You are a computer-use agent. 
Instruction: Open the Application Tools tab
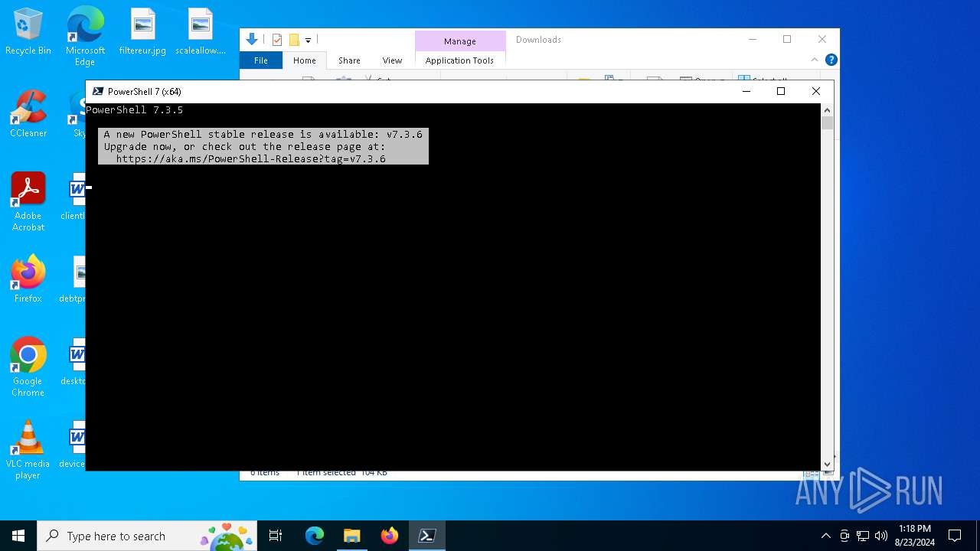click(459, 60)
